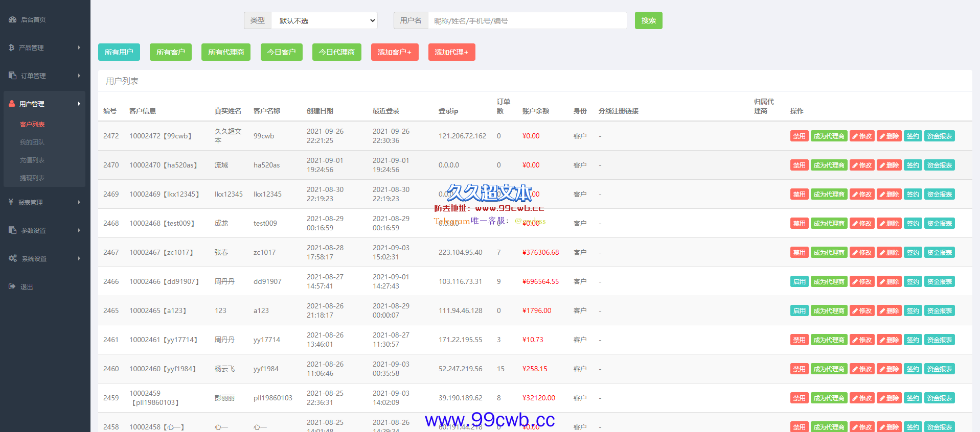Click the 添加客户+ button
Viewport: 980px width, 432px height.
click(395, 52)
